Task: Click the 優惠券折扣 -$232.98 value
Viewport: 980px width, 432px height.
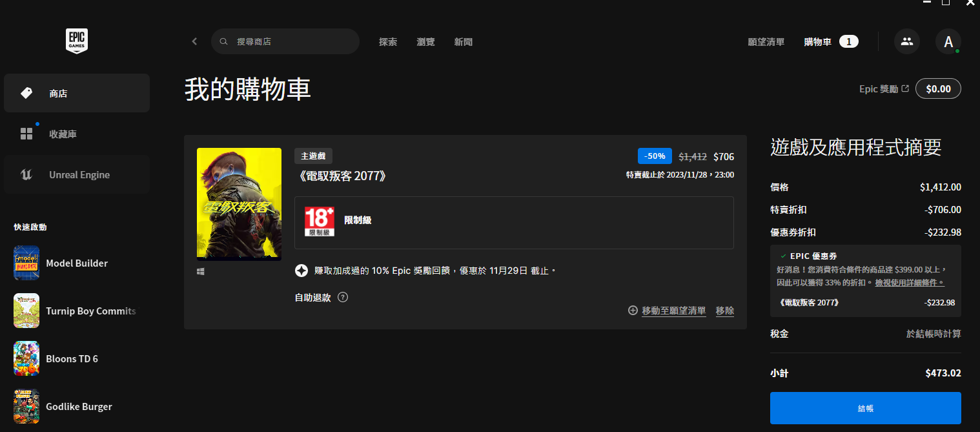Action: click(x=943, y=232)
